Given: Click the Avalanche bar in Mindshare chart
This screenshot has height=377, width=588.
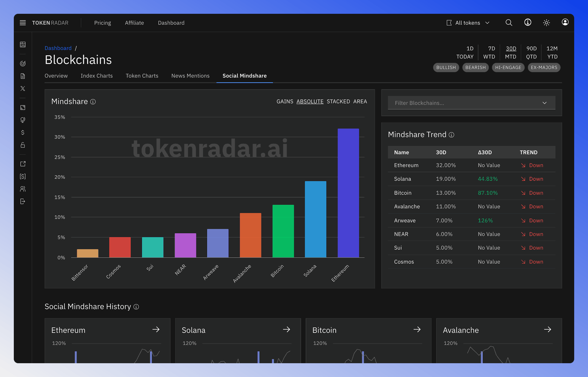Looking at the screenshot, I should [250, 235].
